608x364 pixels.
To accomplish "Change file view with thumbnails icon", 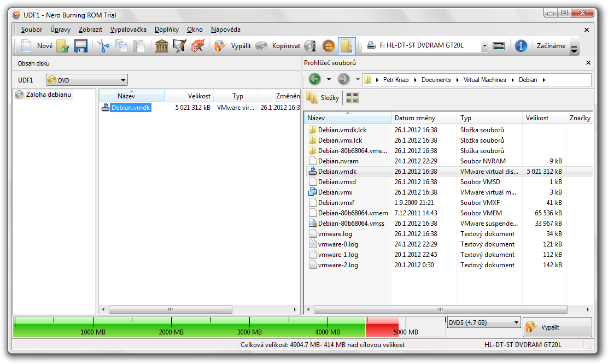I will coord(353,98).
